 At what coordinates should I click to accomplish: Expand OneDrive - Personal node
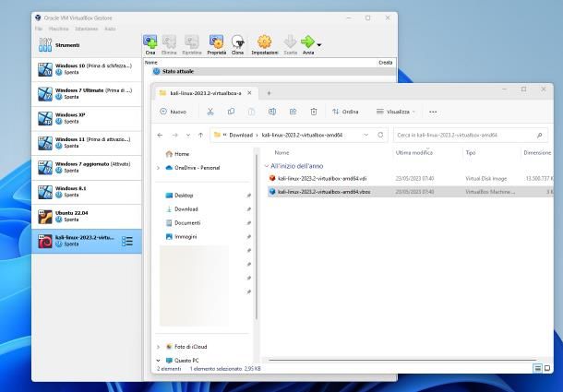click(159, 168)
